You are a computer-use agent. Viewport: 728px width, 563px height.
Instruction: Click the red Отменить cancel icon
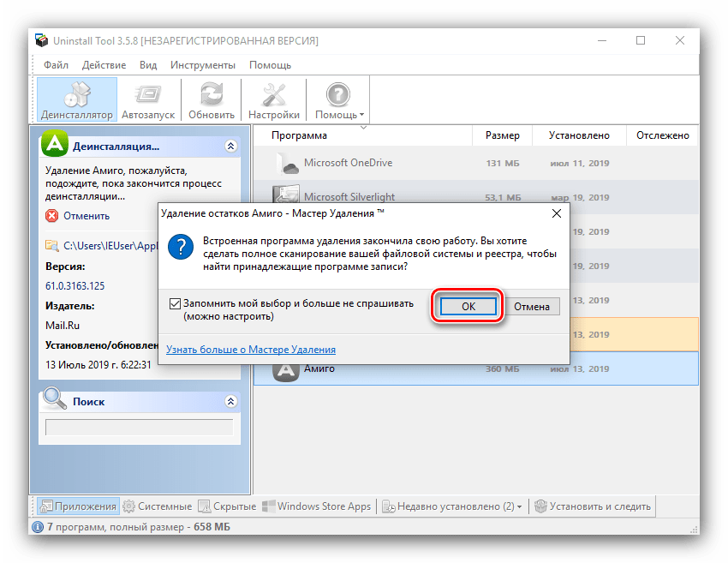point(52,216)
